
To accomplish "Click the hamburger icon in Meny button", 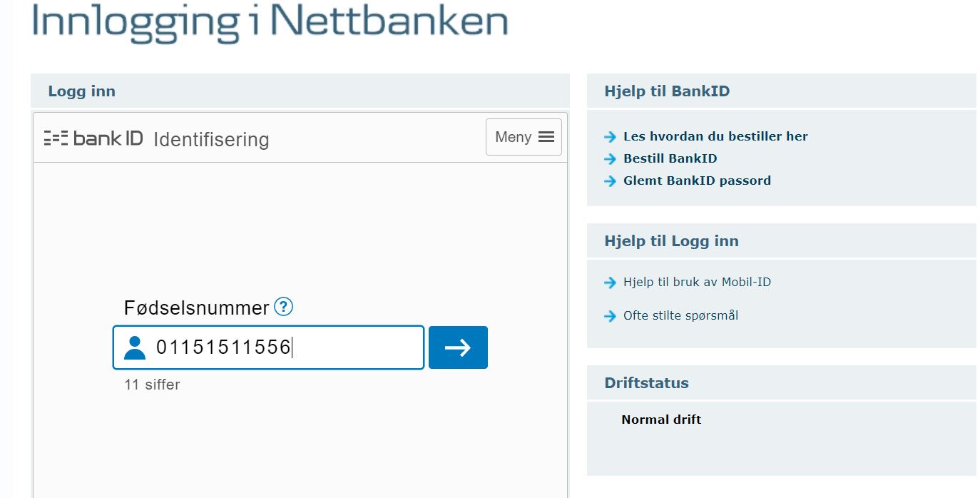I will [x=546, y=137].
